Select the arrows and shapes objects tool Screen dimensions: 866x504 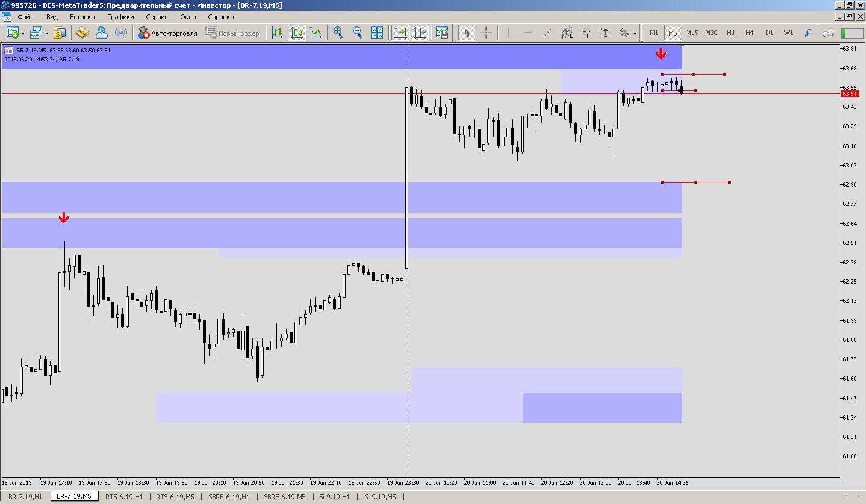[624, 33]
